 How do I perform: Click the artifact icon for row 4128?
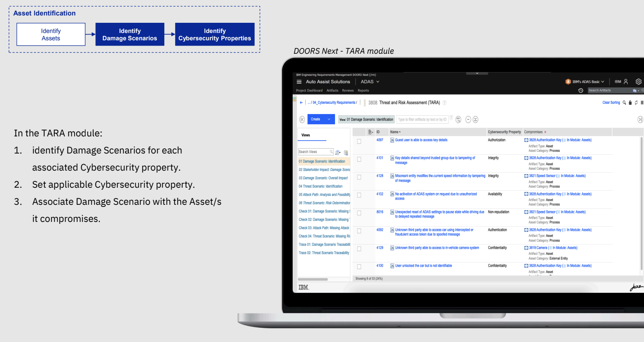click(392, 176)
